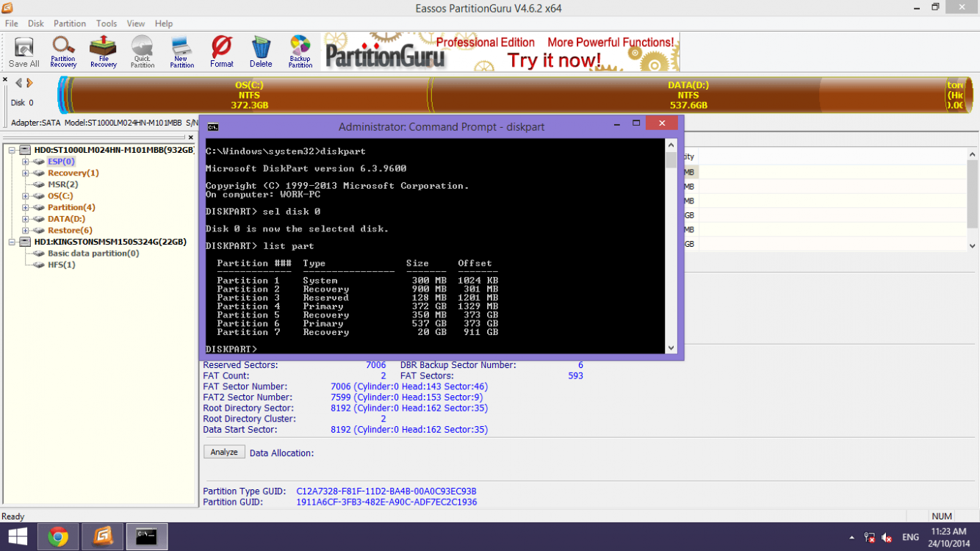Select HD0:ST1000LM024HN-M101MBB disk label
The width and height of the screenshot is (980, 551).
click(x=114, y=150)
